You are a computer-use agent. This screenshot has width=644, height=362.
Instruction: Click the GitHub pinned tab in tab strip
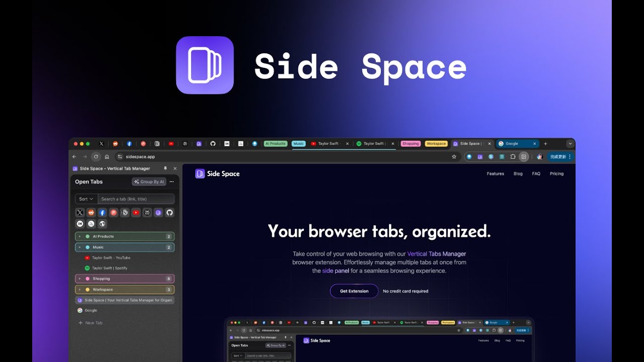[x=213, y=143]
